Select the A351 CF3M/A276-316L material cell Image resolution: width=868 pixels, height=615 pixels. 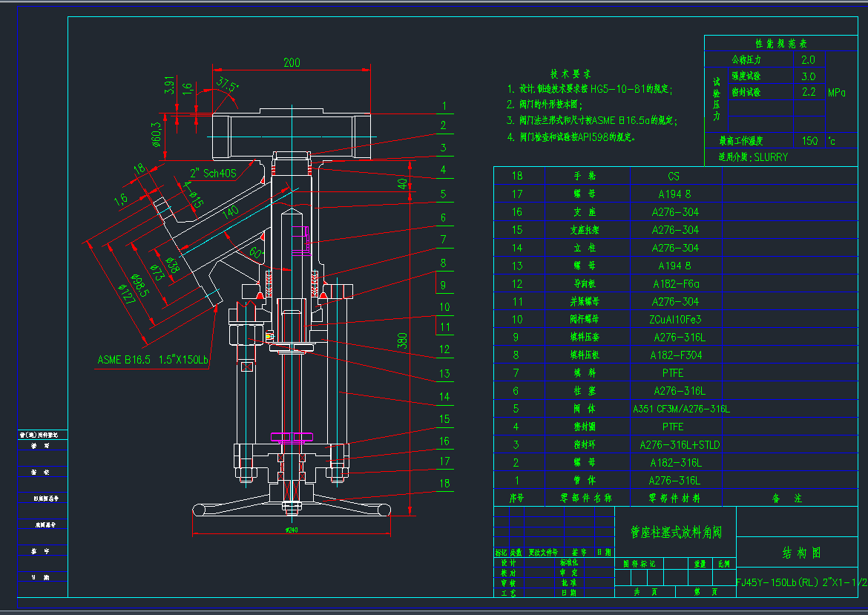coord(681,409)
